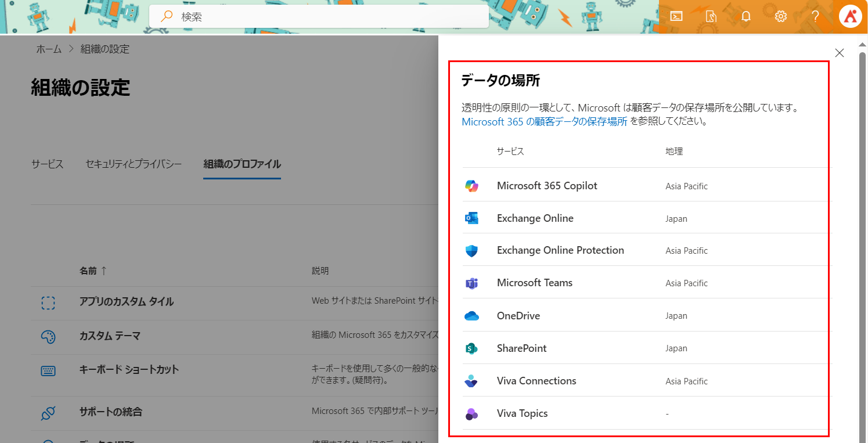Open the カスタム テーマ setting
The width and height of the screenshot is (868, 443).
pyautogui.click(x=110, y=336)
